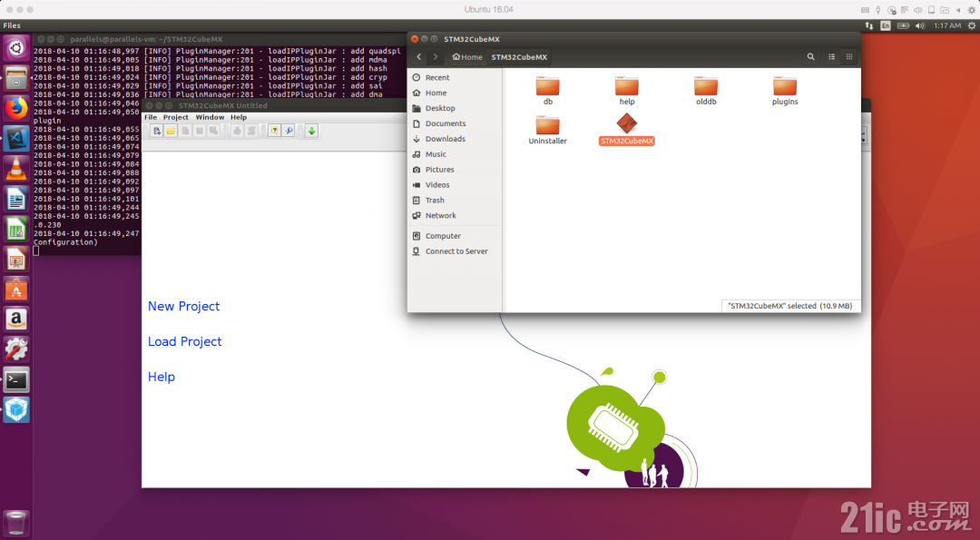
Task: Switch to Terminal from the dock
Action: pyautogui.click(x=16, y=379)
